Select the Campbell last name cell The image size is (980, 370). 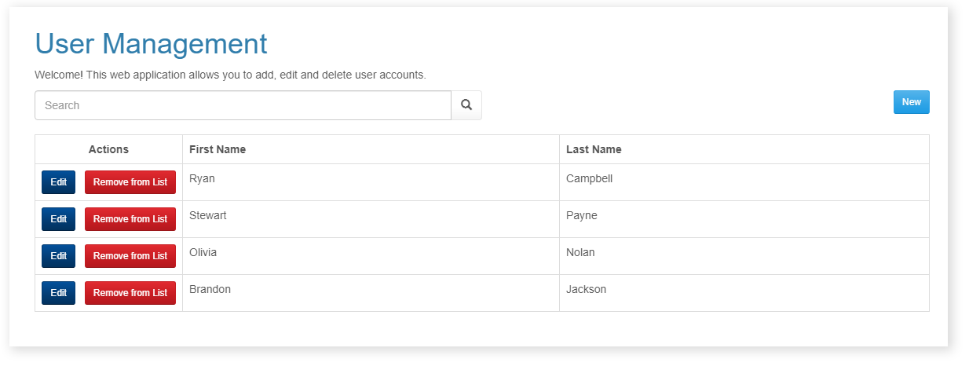tap(589, 178)
